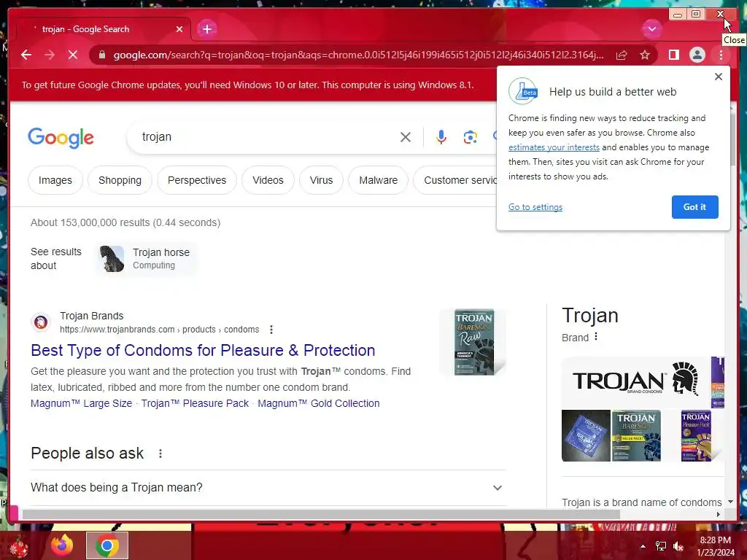Viewport: 747px width, 560px height.
Task: Open the Chrome profile avatar
Action: pyautogui.click(x=697, y=55)
